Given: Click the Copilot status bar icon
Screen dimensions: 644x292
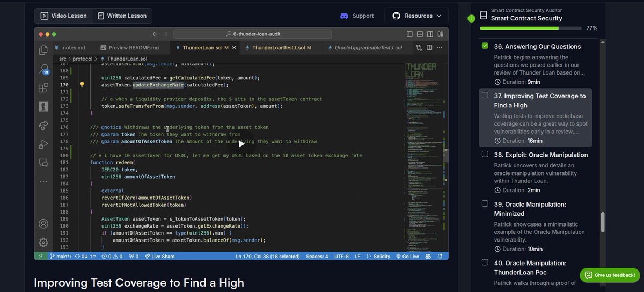Looking at the screenshot, I should 429,257.
